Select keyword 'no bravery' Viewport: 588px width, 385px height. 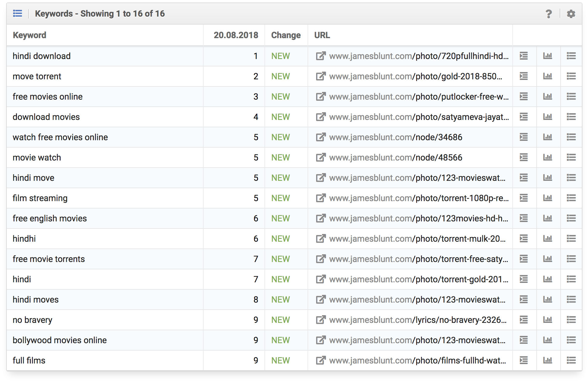click(32, 320)
